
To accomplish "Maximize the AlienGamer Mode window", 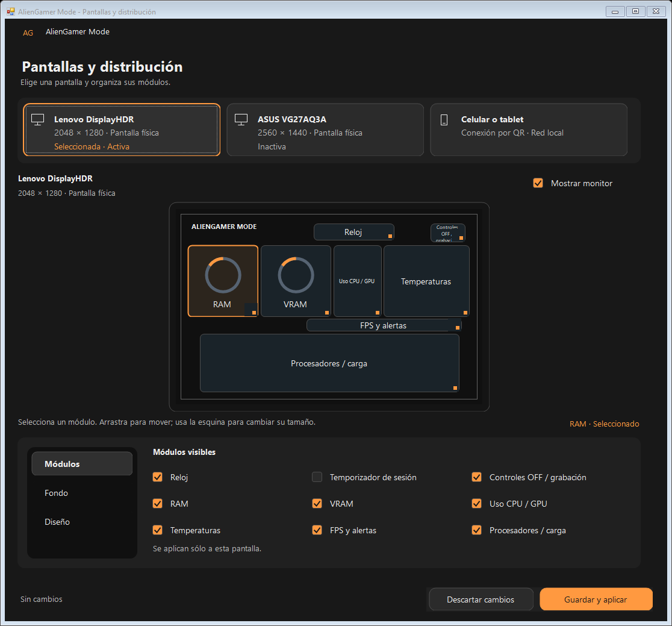I will tap(636, 11).
